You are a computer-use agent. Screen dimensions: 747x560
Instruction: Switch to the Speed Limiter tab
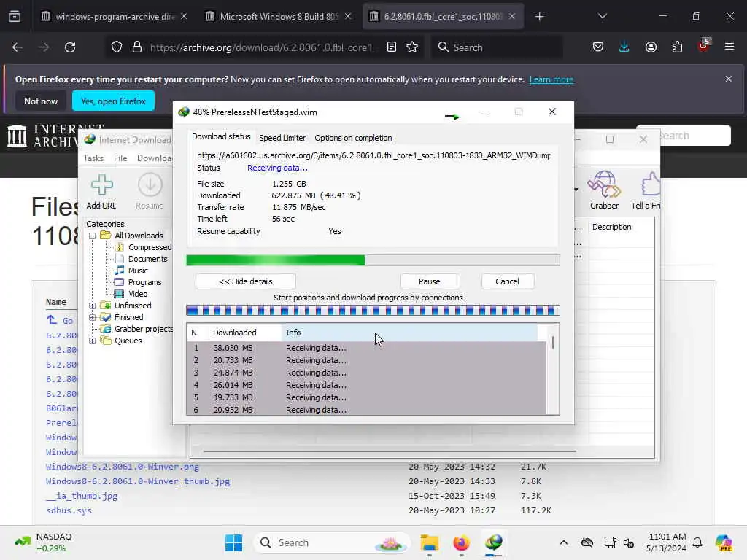click(x=282, y=138)
